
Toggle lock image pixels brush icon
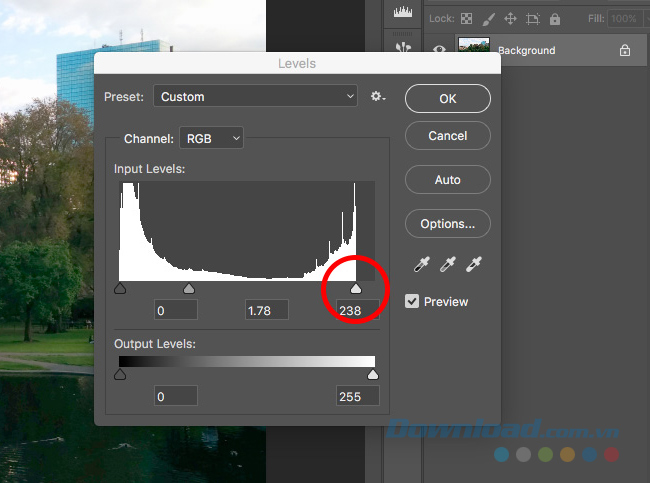[489, 19]
